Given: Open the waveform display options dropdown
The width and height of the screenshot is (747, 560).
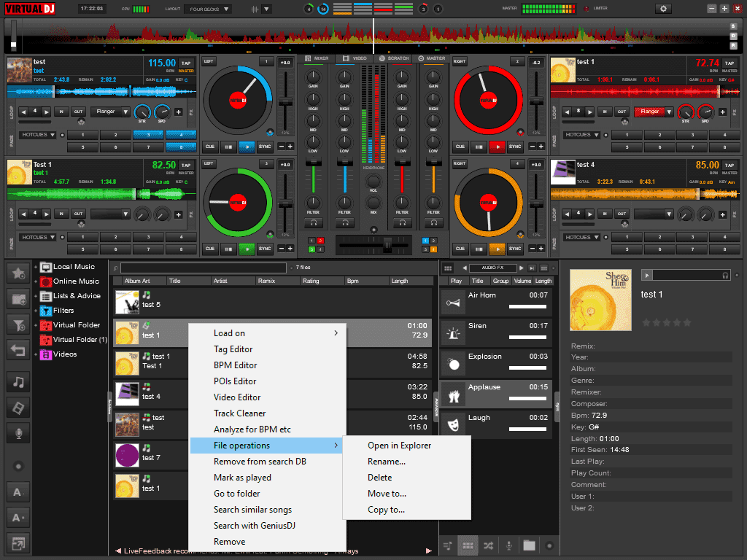Looking at the screenshot, I should pyautogui.click(x=267, y=9).
